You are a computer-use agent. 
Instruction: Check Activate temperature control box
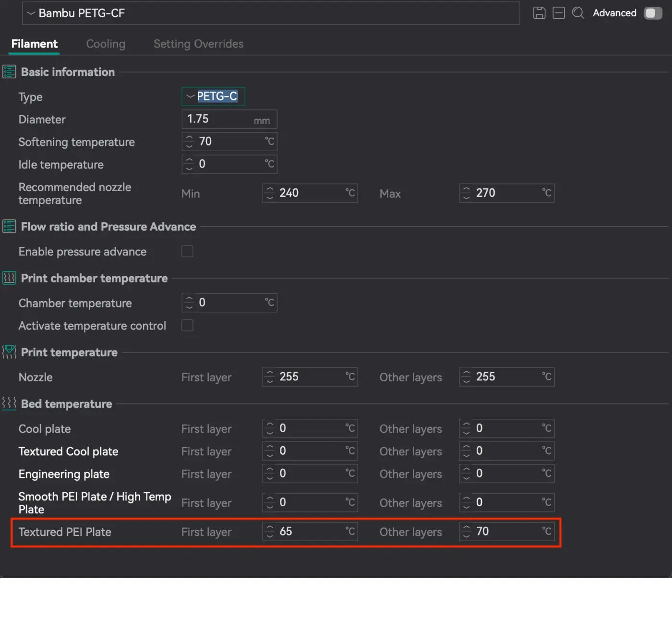[187, 326]
